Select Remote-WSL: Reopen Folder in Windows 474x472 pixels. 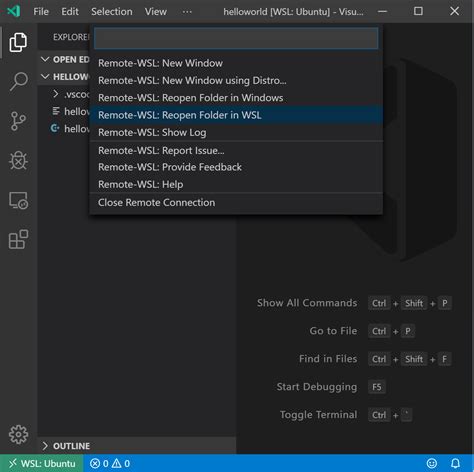(x=236, y=98)
